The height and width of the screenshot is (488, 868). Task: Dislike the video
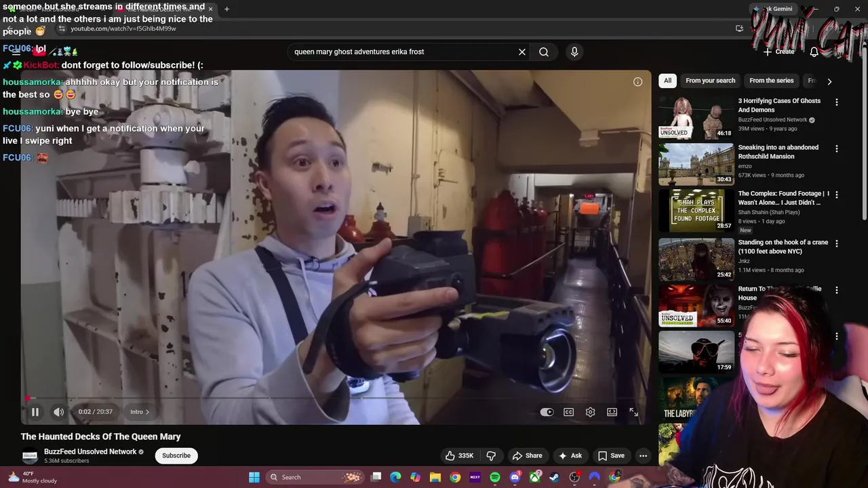(x=492, y=455)
